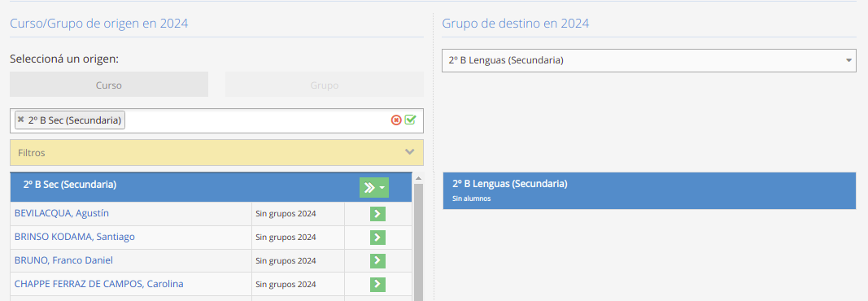The image size is (868, 301).
Task: Move BEVILACQUA, Agustín with green arrow
Action: tap(377, 214)
